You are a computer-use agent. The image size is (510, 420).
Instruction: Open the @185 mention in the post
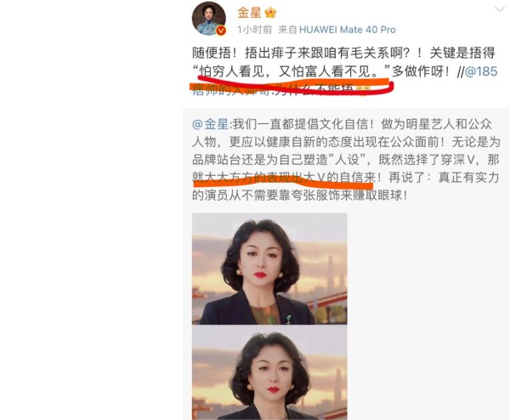[x=481, y=71]
